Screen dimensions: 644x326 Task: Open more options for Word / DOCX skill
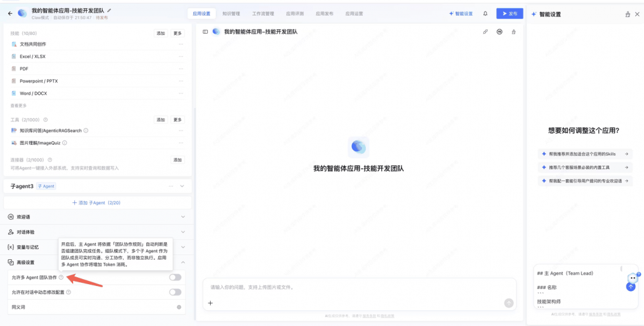pyautogui.click(x=181, y=94)
